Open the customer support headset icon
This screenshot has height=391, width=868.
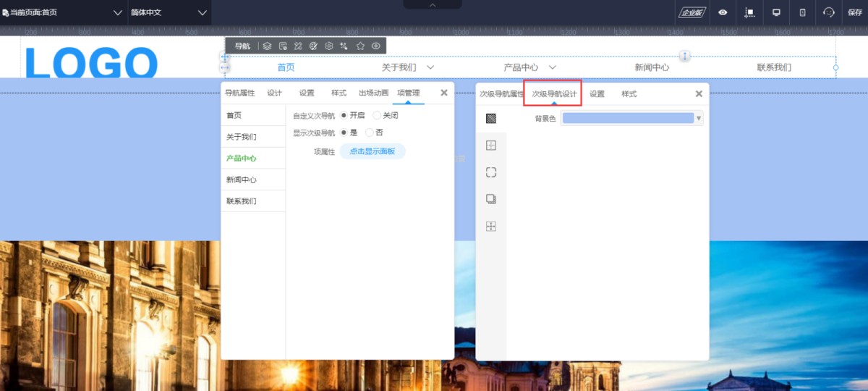click(x=829, y=12)
